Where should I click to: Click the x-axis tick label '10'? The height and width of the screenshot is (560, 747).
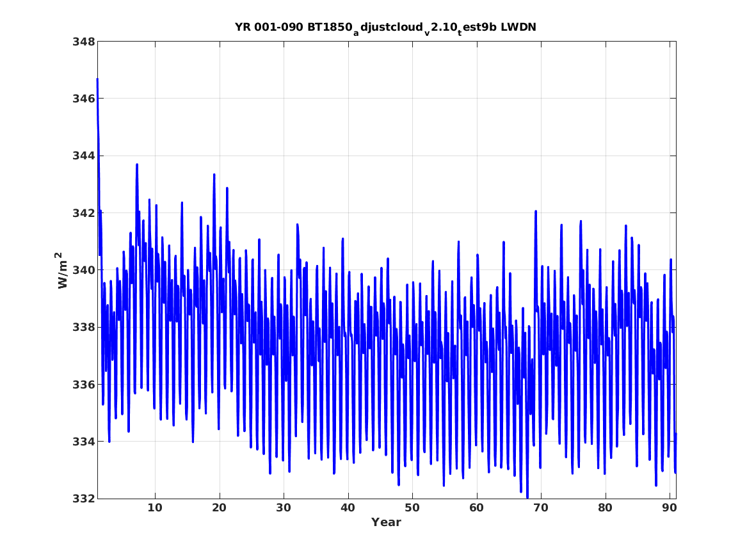point(155,508)
